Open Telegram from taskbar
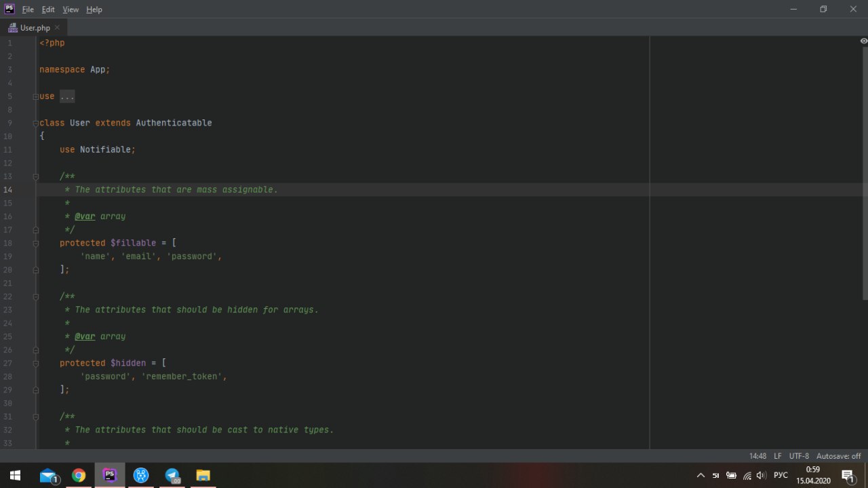The width and height of the screenshot is (868, 488). [x=172, y=475]
